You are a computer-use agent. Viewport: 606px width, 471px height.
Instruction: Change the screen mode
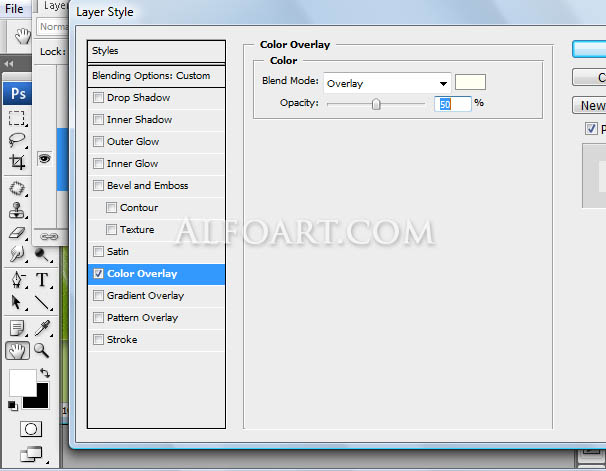pyautogui.click(x=31, y=454)
